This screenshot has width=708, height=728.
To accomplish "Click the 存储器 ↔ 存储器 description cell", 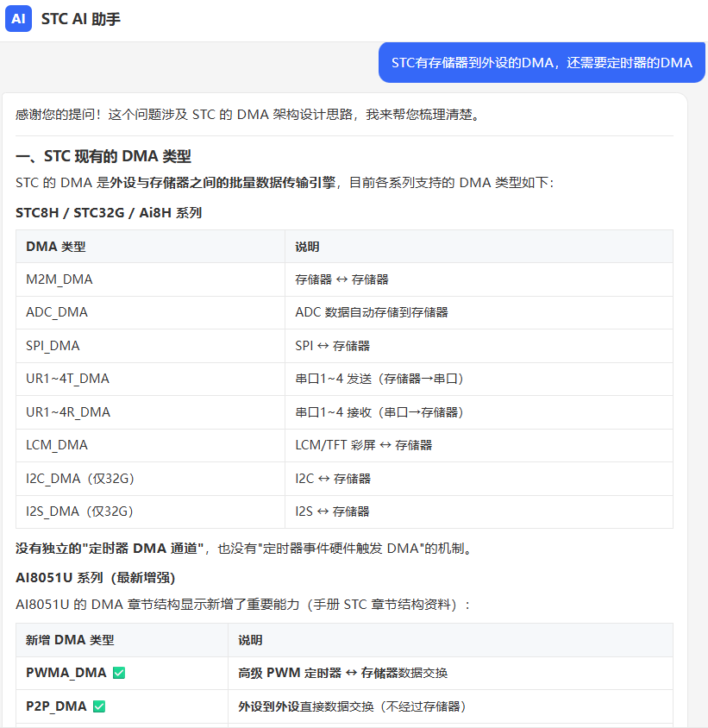I will pyautogui.click(x=479, y=279).
